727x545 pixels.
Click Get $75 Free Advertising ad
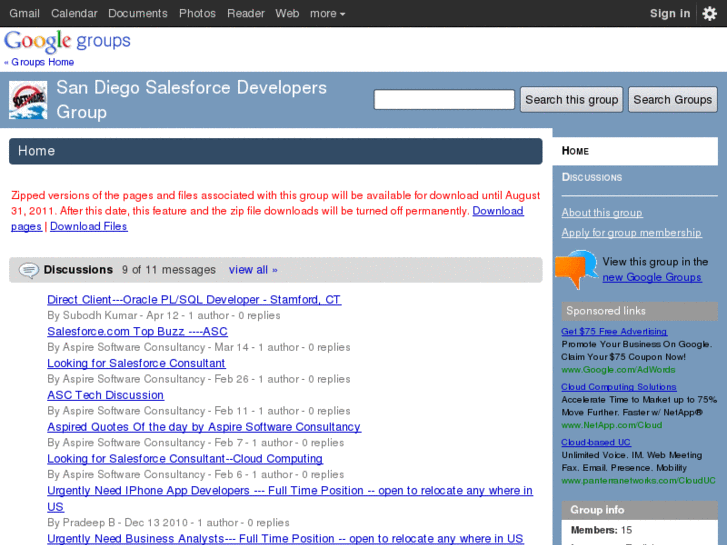(614, 332)
